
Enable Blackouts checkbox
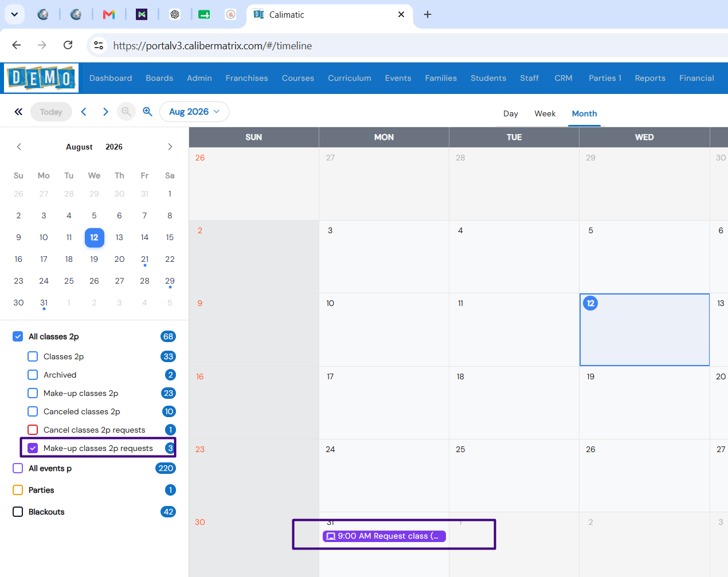coord(18,512)
